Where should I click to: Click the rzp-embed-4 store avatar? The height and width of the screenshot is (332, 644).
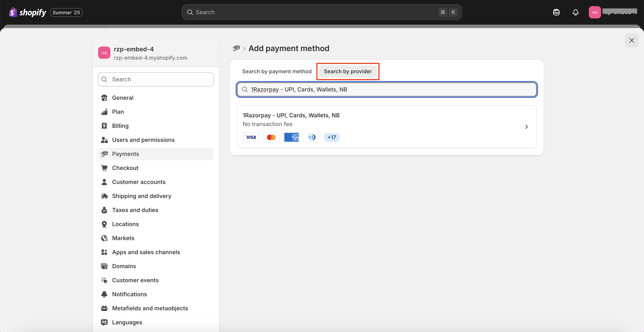click(x=104, y=53)
